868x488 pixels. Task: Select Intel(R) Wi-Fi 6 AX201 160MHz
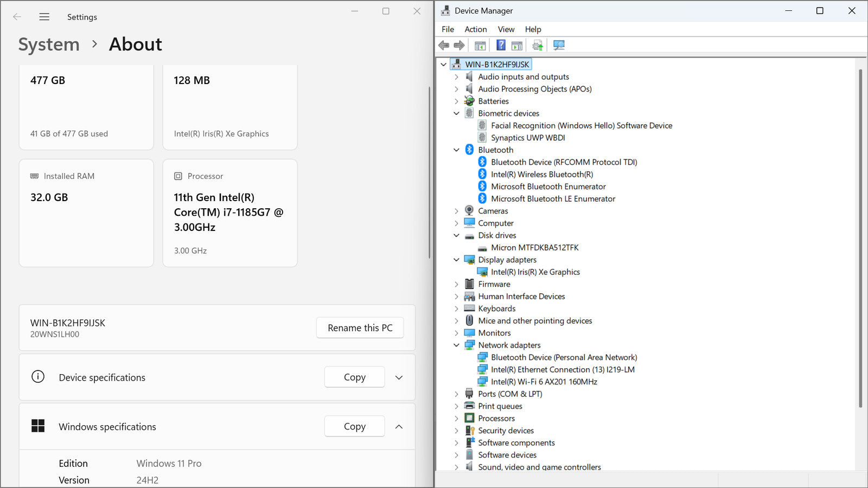click(x=544, y=382)
